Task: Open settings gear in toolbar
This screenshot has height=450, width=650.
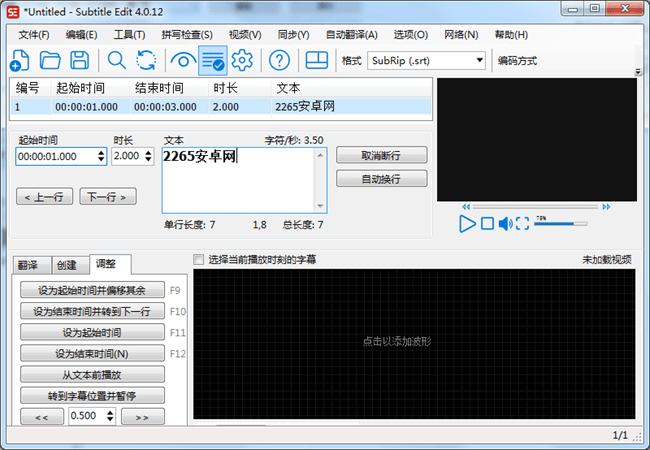Action: click(242, 60)
